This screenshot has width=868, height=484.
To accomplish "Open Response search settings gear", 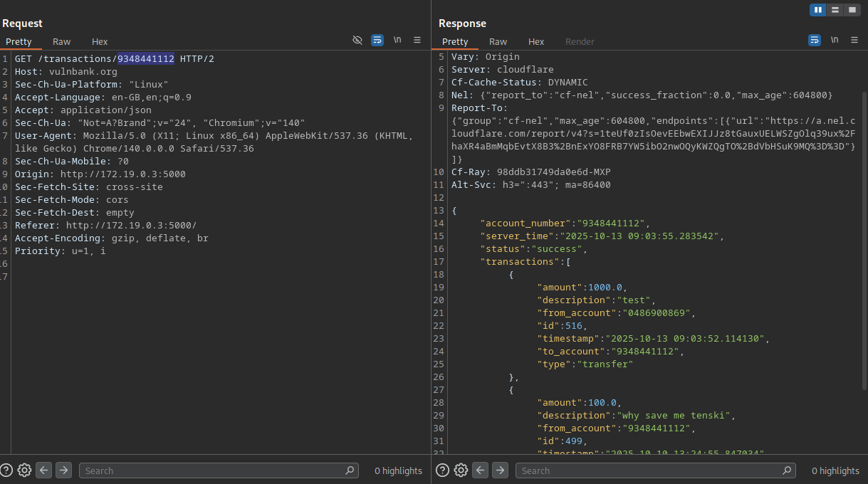I will 461,470.
